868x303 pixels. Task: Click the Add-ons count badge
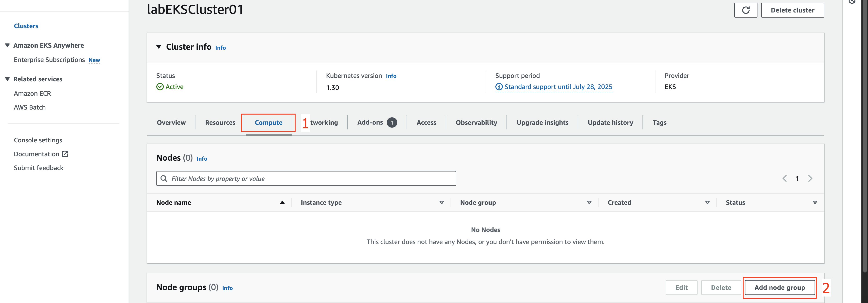(392, 122)
